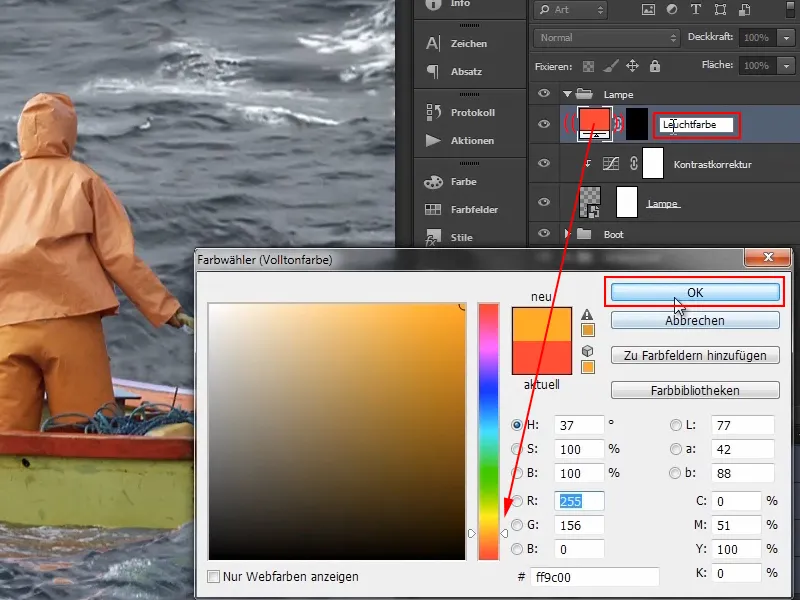The height and width of the screenshot is (600, 800).
Task: Click the H value field showing 37
Action: coord(579,425)
